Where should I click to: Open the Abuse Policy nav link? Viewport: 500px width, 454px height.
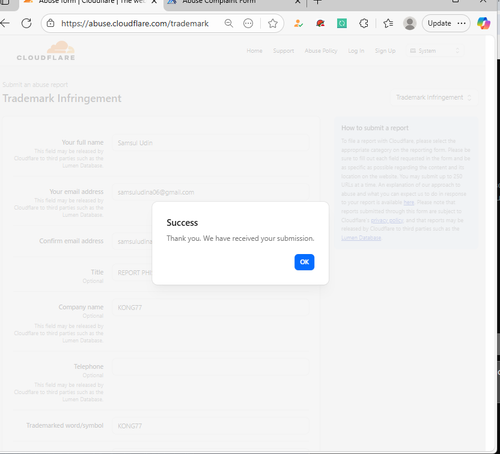321,51
